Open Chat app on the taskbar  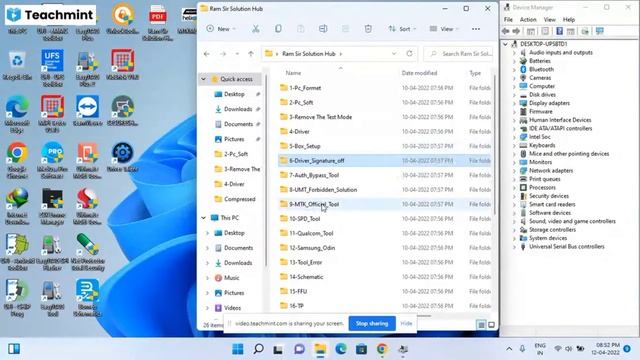[300, 349]
